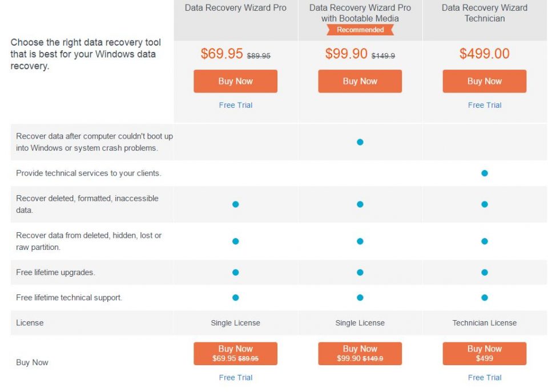Click the orange Recommended ribbon badge

click(x=360, y=29)
